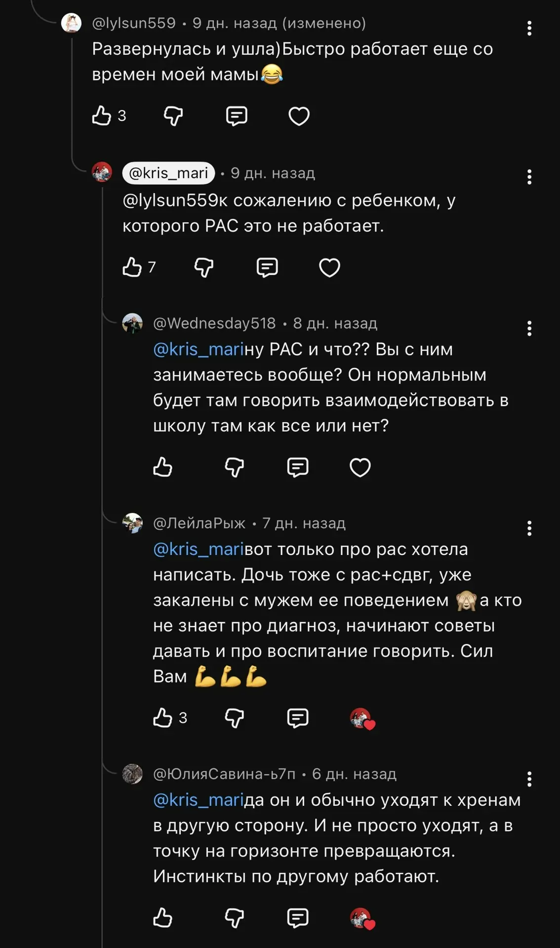Open the three-dot menu on the @kris_mari comment
Screen dimensions: 560x948
click(529, 177)
